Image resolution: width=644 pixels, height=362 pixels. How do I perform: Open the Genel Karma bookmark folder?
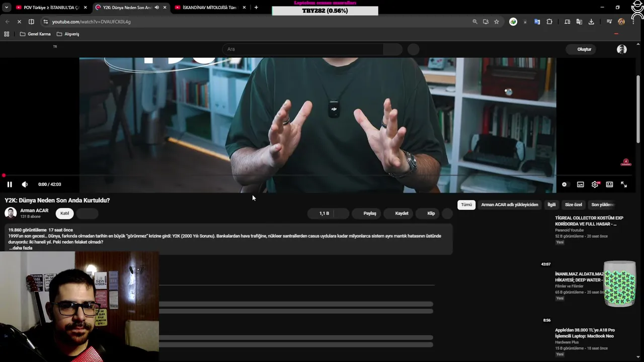point(35,34)
